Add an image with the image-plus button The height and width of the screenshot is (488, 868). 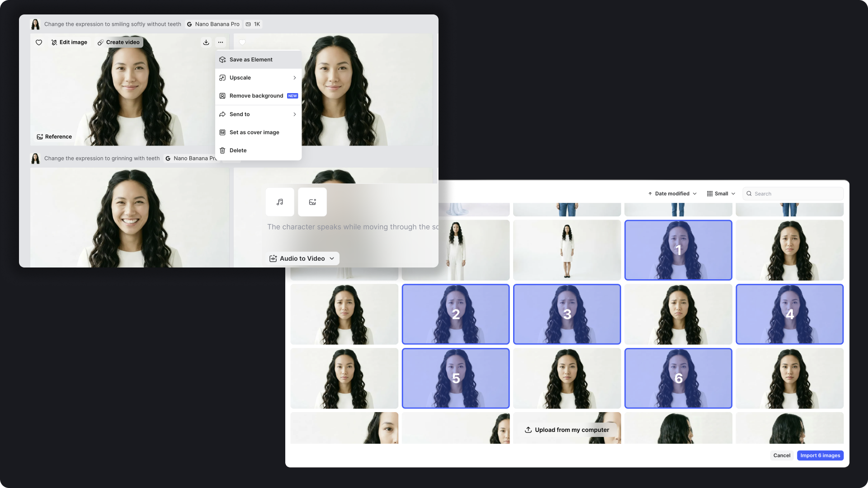(312, 202)
